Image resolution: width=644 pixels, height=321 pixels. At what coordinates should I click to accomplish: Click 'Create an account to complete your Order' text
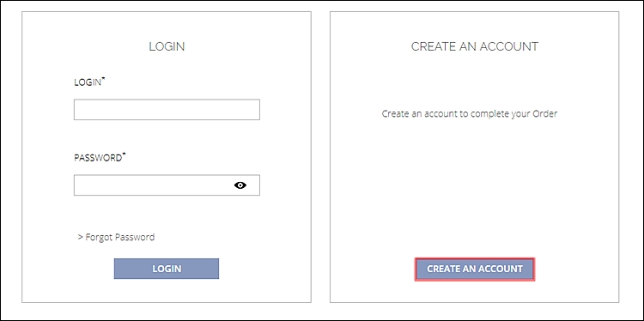(x=470, y=113)
